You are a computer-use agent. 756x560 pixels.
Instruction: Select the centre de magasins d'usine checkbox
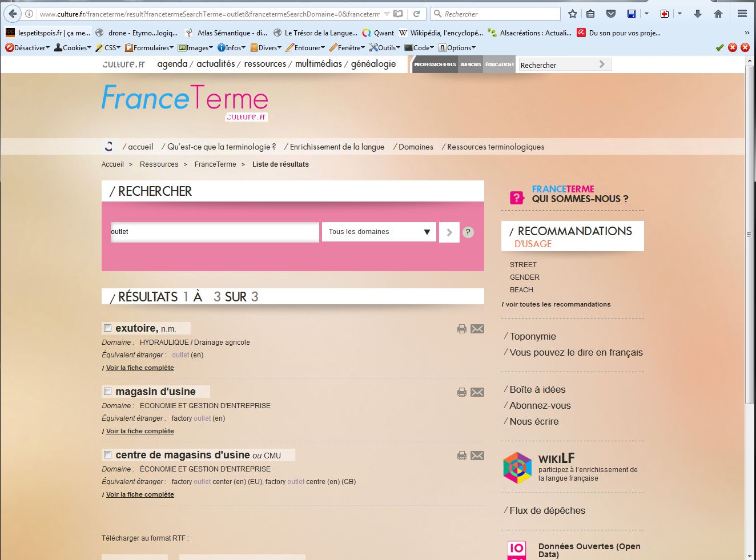pyautogui.click(x=107, y=455)
